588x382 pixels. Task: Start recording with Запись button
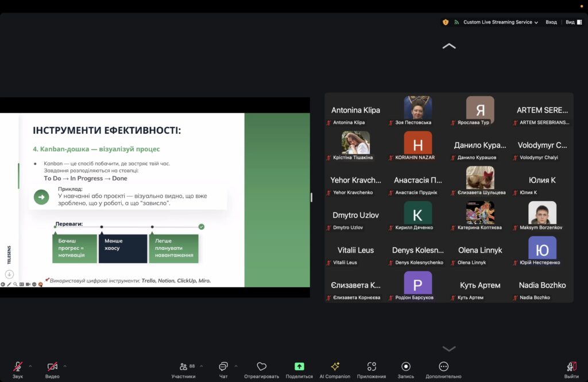[x=406, y=366]
